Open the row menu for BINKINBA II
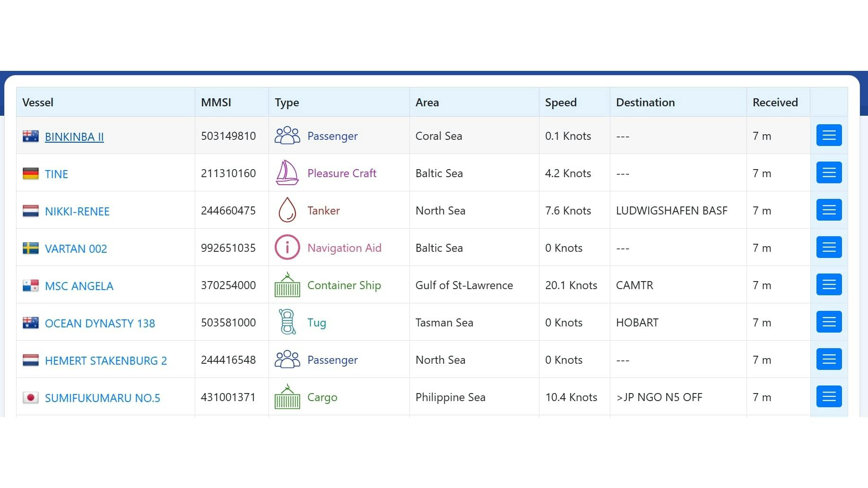The height and width of the screenshot is (488, 868). click(829, 135)
